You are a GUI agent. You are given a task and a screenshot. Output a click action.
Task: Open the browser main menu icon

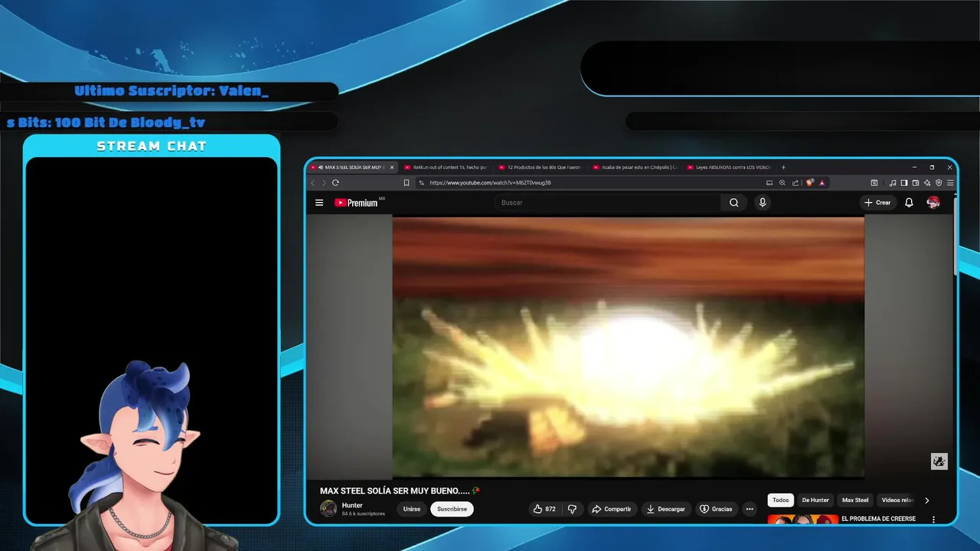pyautogui.click(x=950, y=183)
